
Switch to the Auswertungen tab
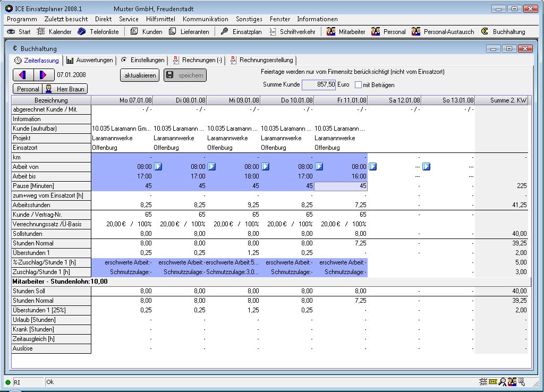tap(89, 61)
